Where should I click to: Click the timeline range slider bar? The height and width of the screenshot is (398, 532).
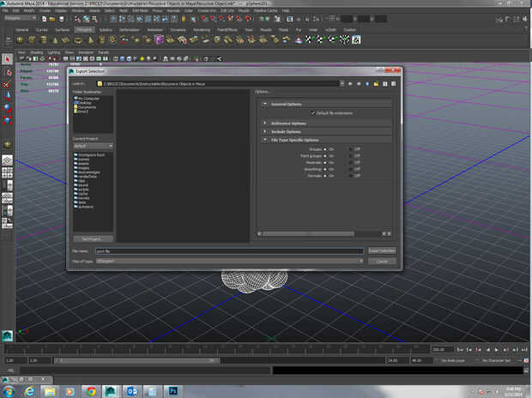[137, 360]
